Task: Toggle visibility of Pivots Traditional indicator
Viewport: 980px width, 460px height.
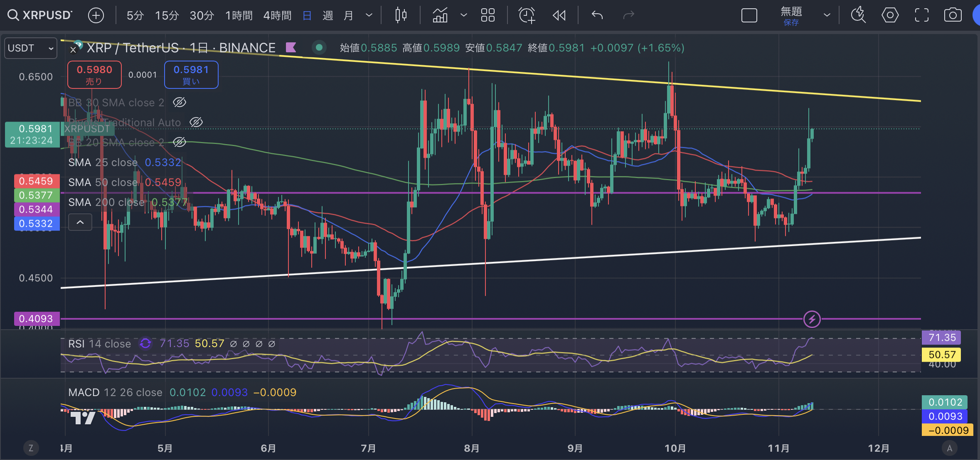Action: [x=196, y=122]
